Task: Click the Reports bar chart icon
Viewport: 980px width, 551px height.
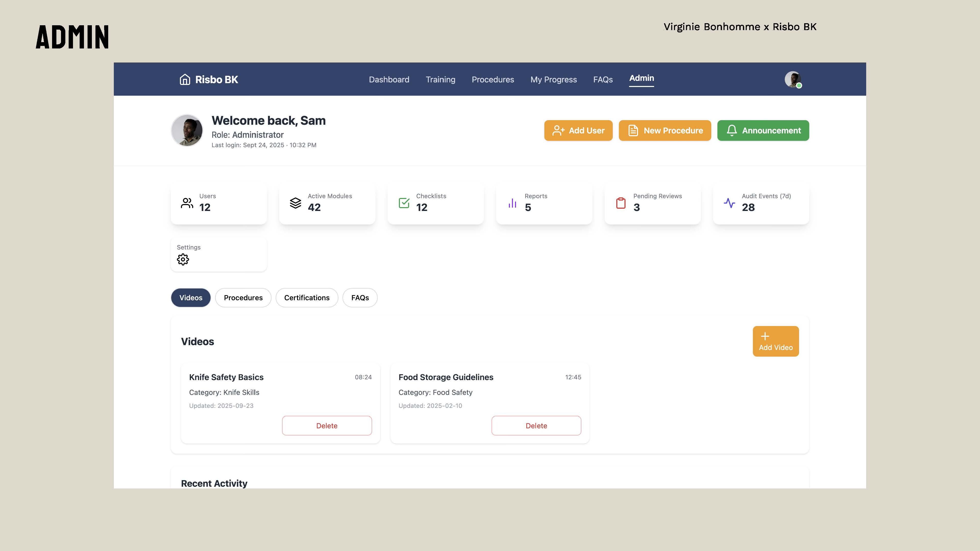Action: click(512, 203)
